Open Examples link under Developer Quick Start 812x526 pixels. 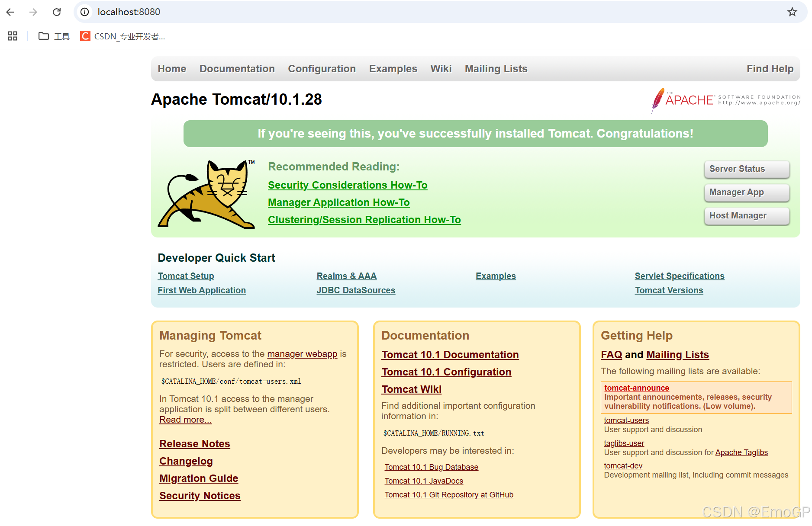pyautogui.click(x=496, y=276)
